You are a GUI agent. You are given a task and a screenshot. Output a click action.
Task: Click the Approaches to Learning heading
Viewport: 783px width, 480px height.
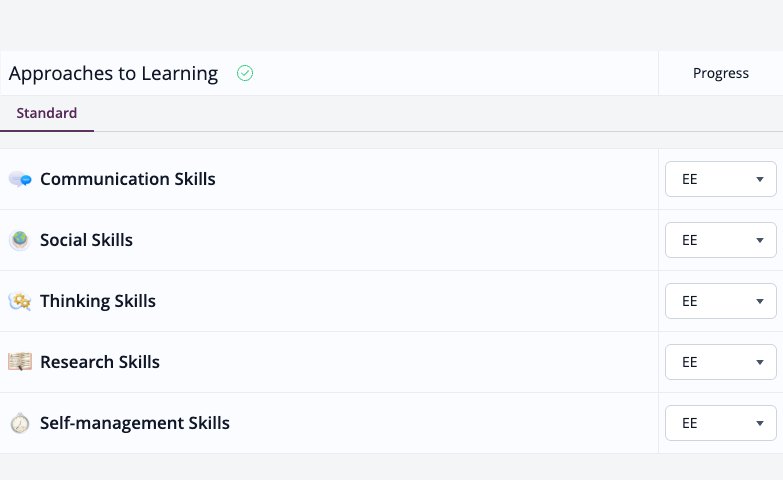[x=113, y=73]
